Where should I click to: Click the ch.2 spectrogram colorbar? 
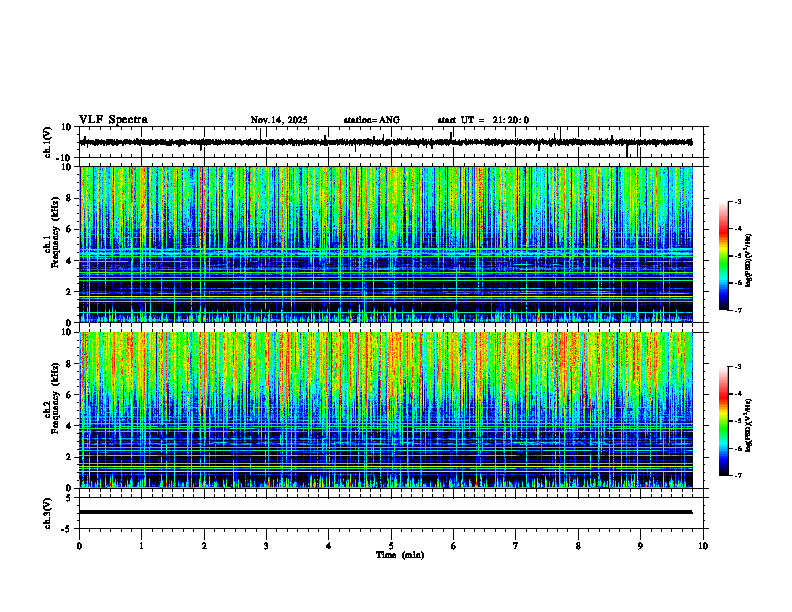(x=723, y=421)
